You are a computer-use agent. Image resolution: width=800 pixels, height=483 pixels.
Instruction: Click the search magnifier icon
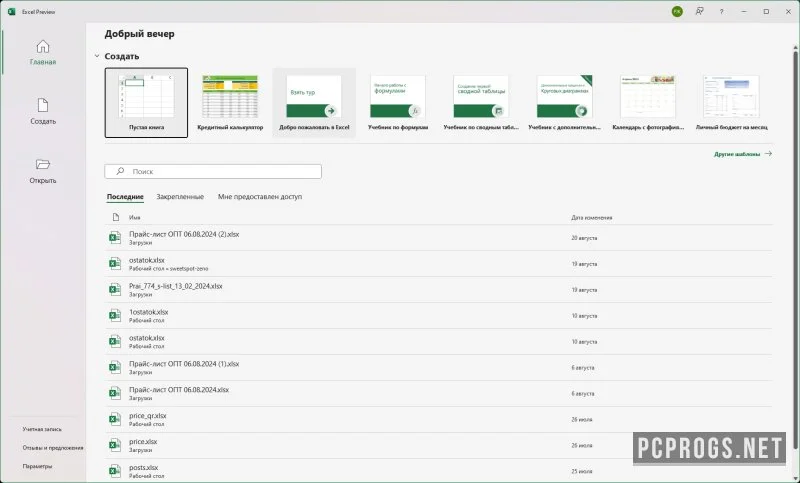coord(120,171)
